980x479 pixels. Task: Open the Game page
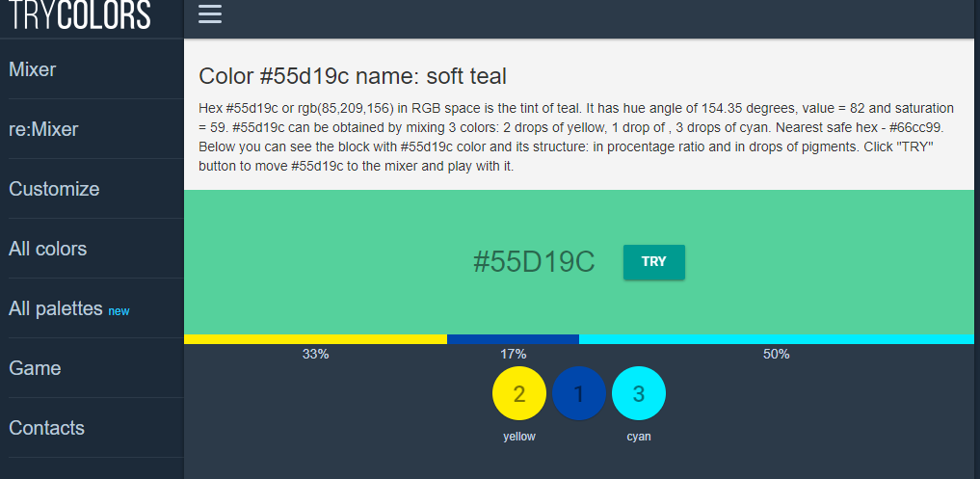(35, 368)
